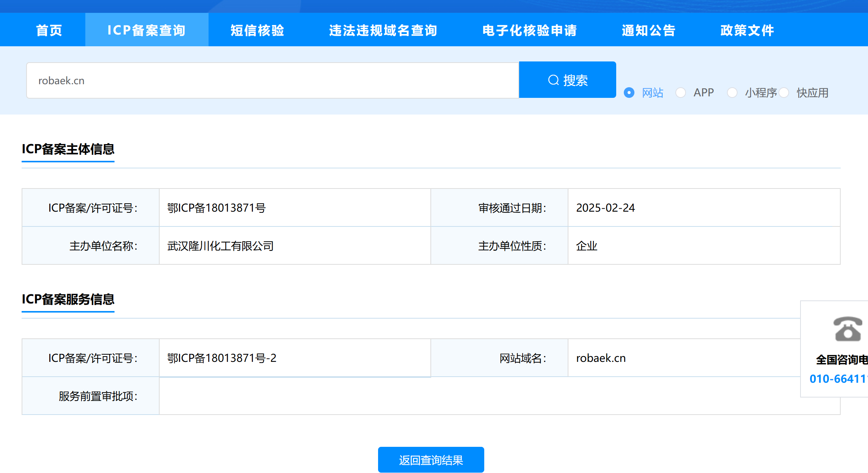868x473 pixels.
Task: Open the 短信核验 tab
Action: pyautogui.click(x=257, y=30)
